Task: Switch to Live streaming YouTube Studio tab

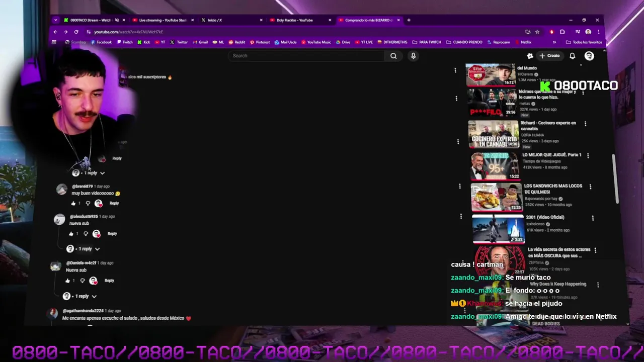Action: tap(163, 20)
